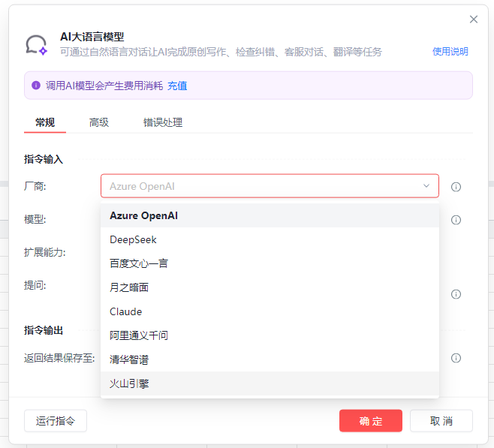The width and height of the screenshot is (494, 448).
Task: Show info for the 厂商 field
Action: tap(456, 187)
